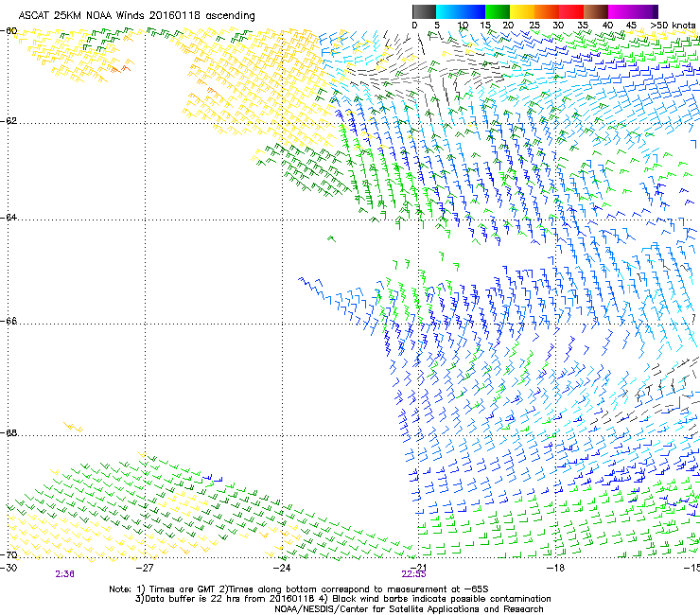
Task: Click the '-60' latitude axis label
Action: tap(9, 31)
